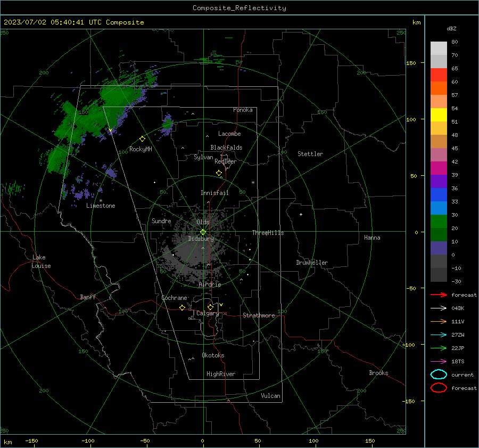Click the purple 39-36 dBZ color swatch

(x=439, y=181)
